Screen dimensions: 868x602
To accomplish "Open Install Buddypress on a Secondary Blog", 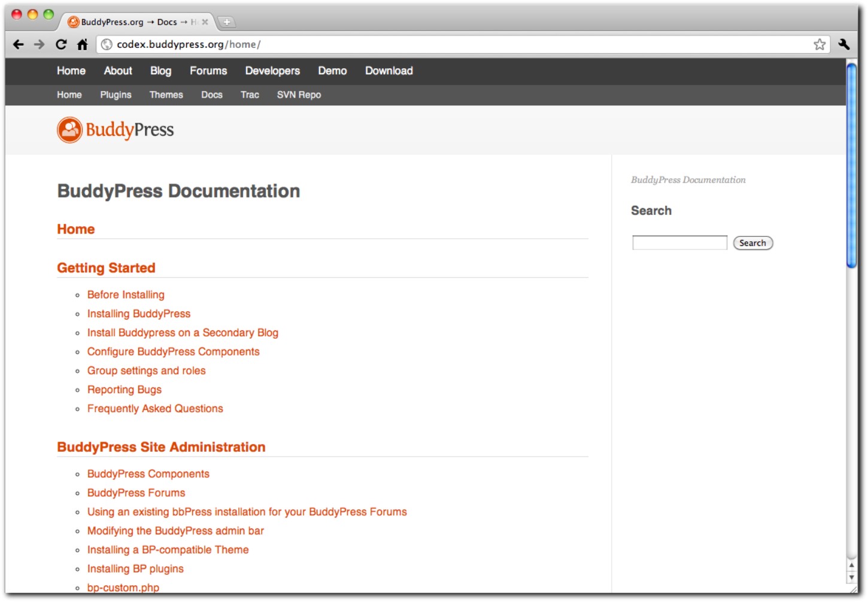I will click(183, 333).
